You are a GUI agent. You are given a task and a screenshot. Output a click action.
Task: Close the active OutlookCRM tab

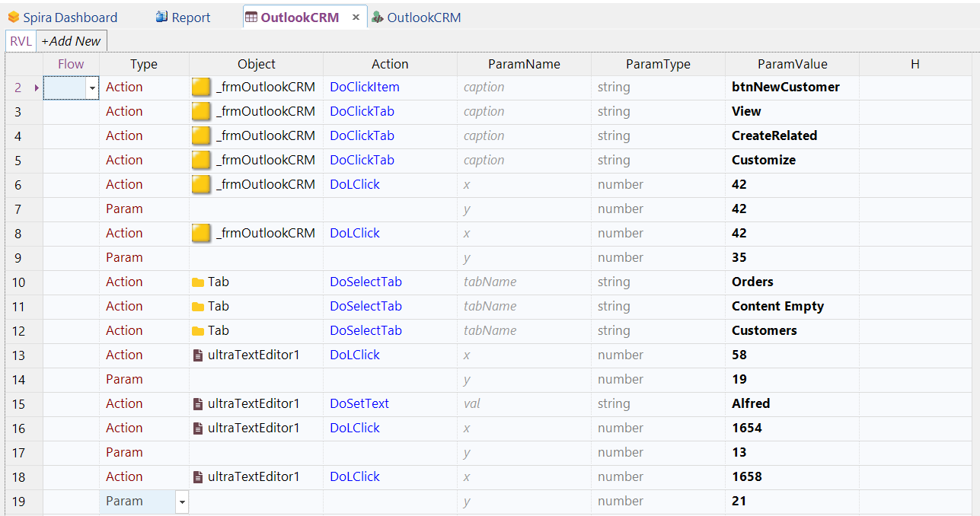(356, 18)
